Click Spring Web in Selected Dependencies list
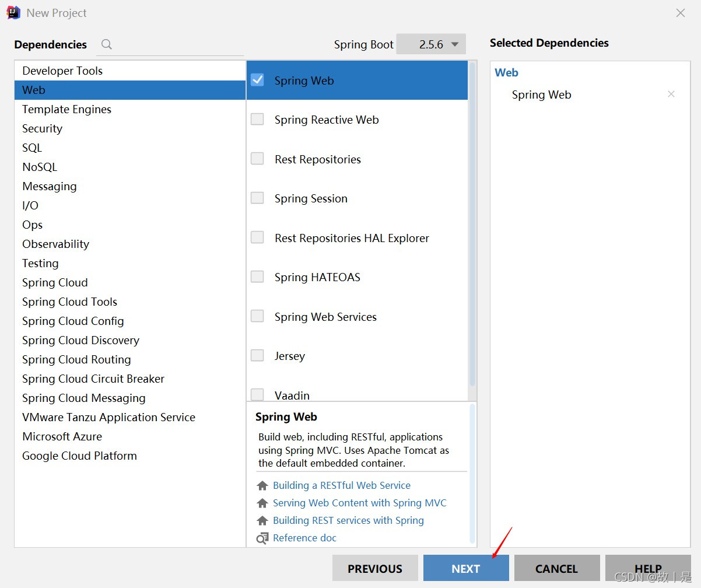This screenshot has height=588, width=701. click(x=542, y=94)
